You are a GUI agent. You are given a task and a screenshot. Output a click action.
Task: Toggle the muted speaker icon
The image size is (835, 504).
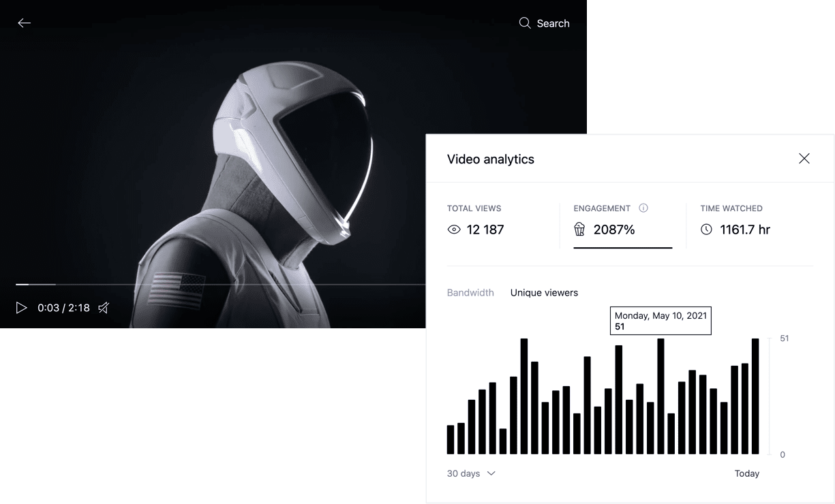[x=104, y=308]
